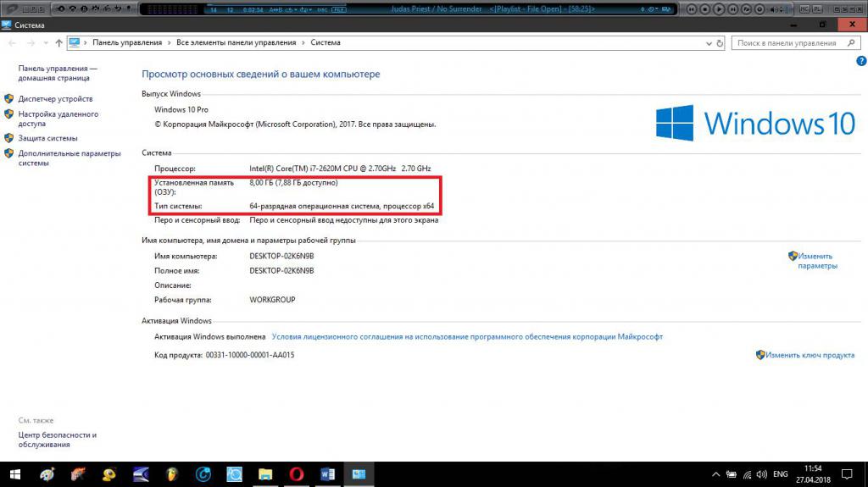
Task: Click play button in media player bar
Action: coord(719,8)
